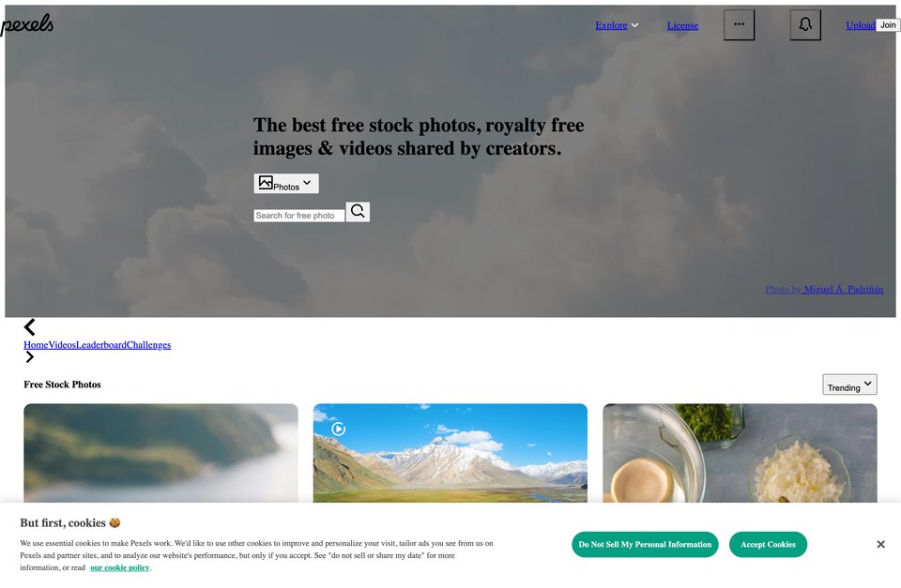The image size is (901, 588).
Task: Go to the Challenges tab
Action: tap(149, 345)
